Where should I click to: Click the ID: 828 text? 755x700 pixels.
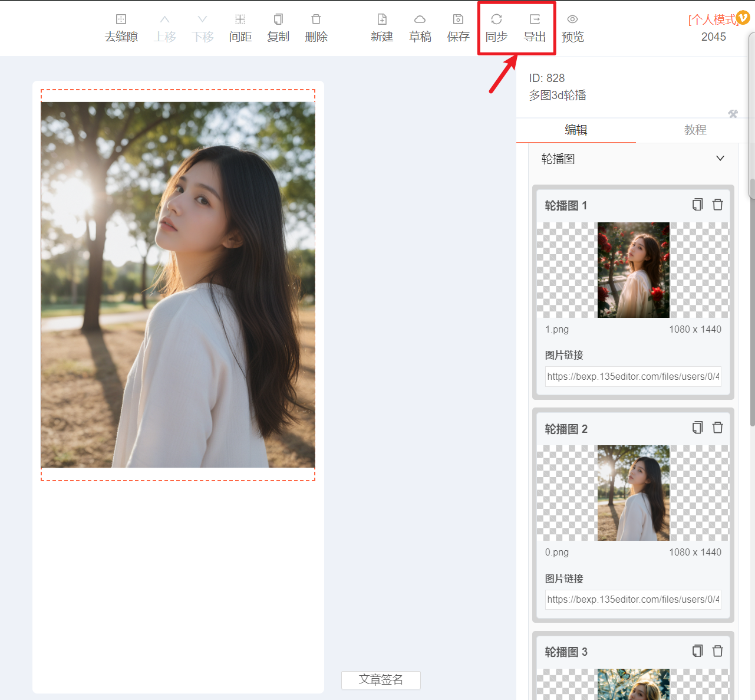click(x=547, y=78)
